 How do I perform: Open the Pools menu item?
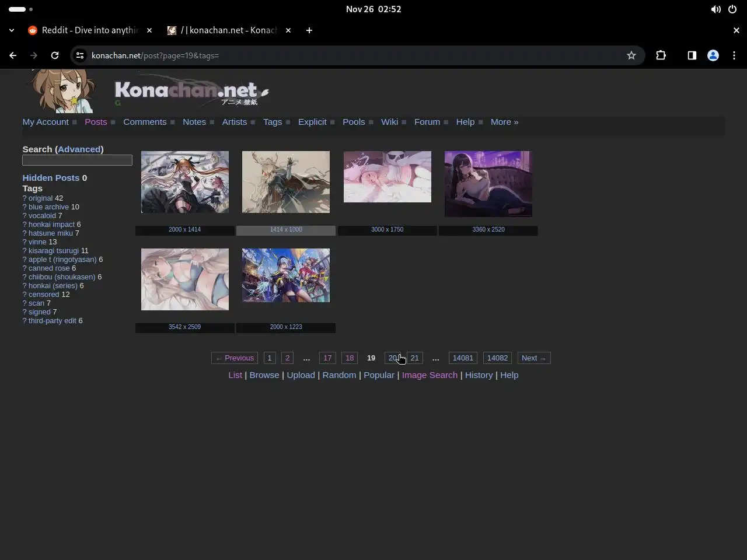click(x=354, y=122)
